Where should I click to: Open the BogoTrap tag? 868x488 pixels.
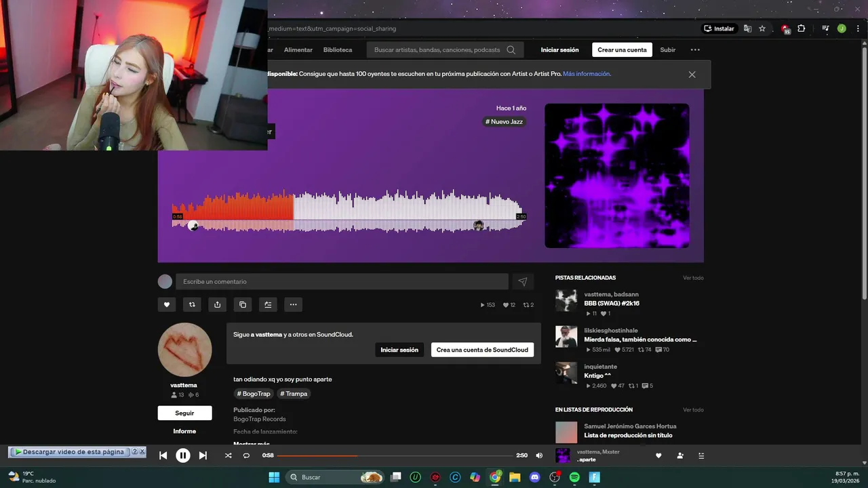click(254, 394)
